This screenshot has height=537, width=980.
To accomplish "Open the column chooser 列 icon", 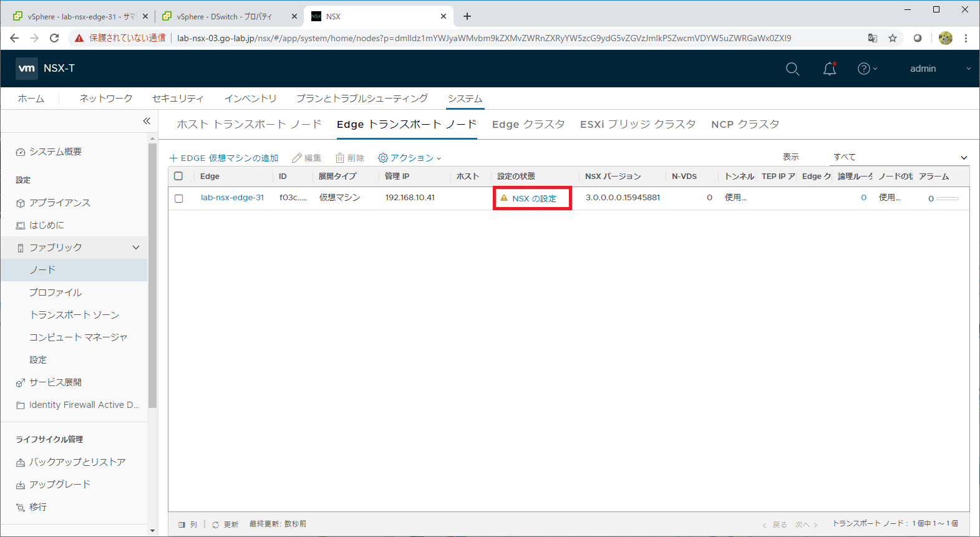I will click(182, 525).
